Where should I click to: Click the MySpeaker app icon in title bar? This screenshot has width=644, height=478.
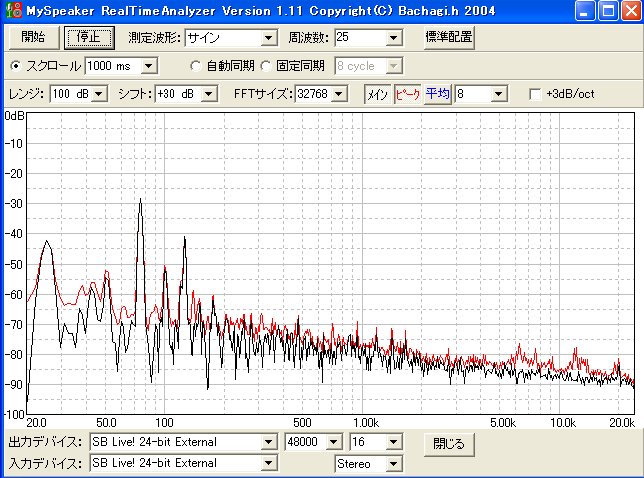[x=14, y=10]
